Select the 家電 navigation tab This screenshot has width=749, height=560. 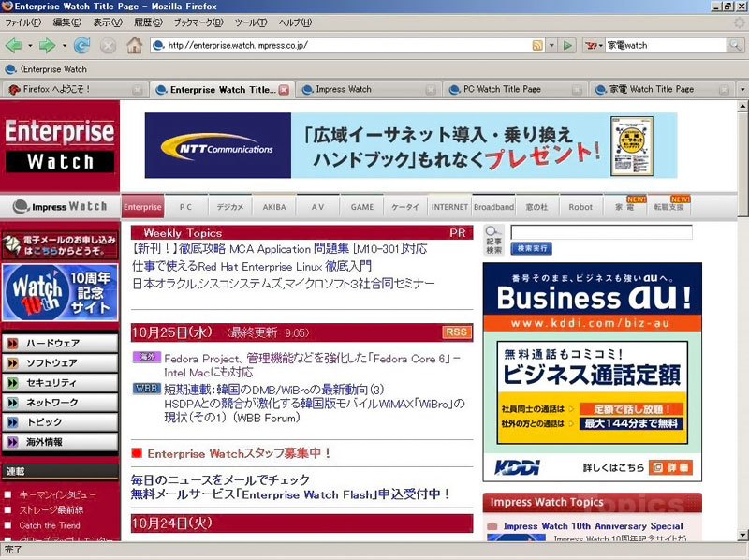(624, 207)
